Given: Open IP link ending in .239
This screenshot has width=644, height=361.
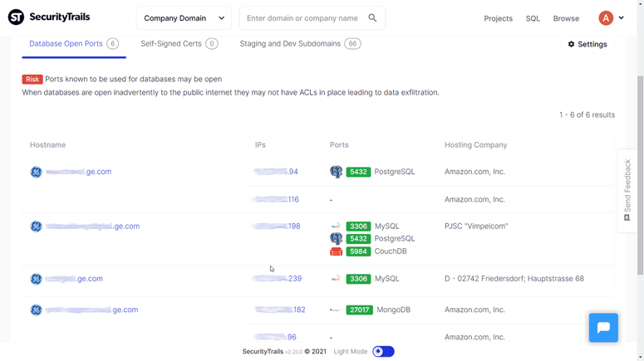Looking at the screenshot, I should [278, 279].
